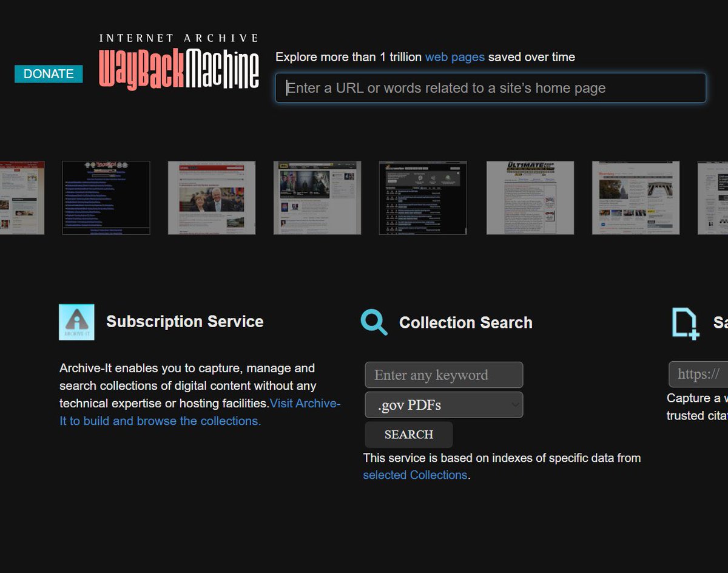Click the Collection Search magnifier icon
The image size is (728, 573).
coord(374,322)
